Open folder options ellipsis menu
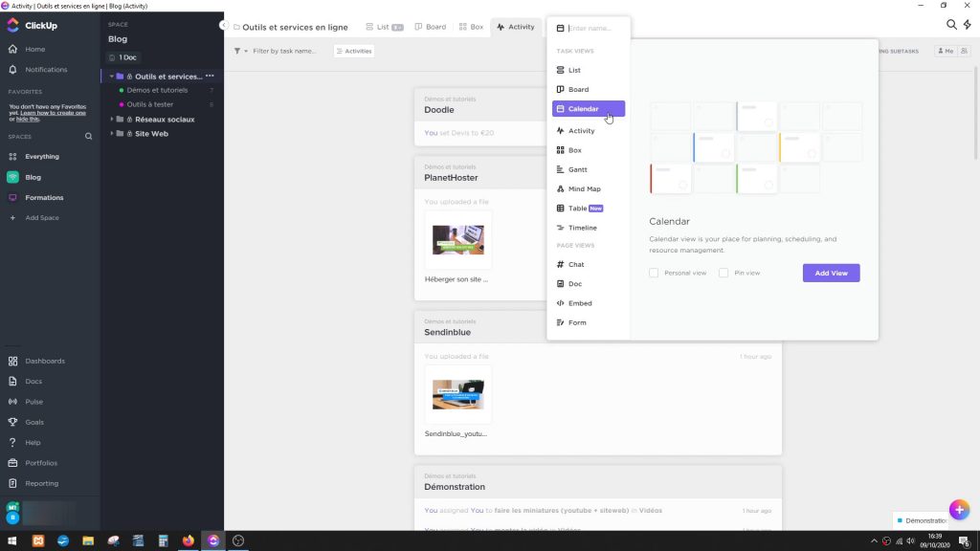Image resolution: width=980 pixels, height=551 pixels. pyautogui.click(x=210, y=77)
